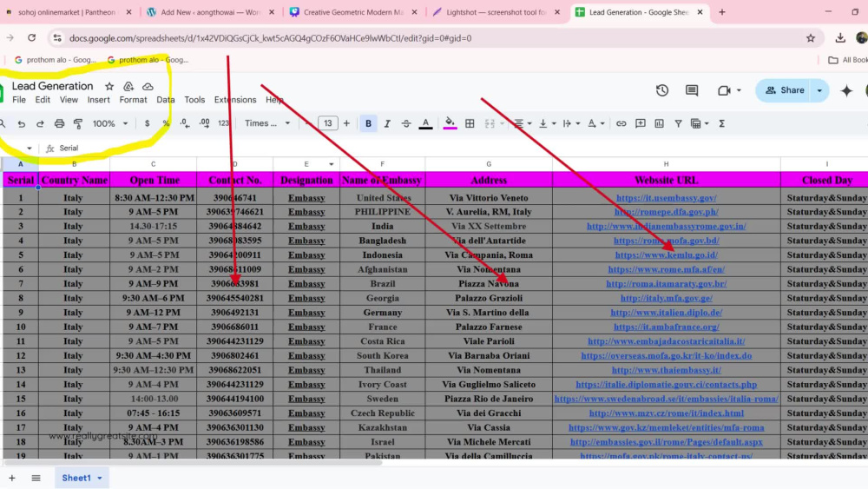The image size is (868, 489).
Task: Open the Format menu
Action: coord(133,100)
